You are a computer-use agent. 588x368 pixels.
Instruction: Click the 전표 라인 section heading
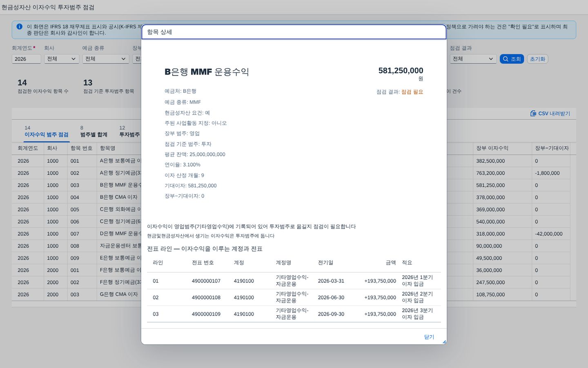click(205, 249)
